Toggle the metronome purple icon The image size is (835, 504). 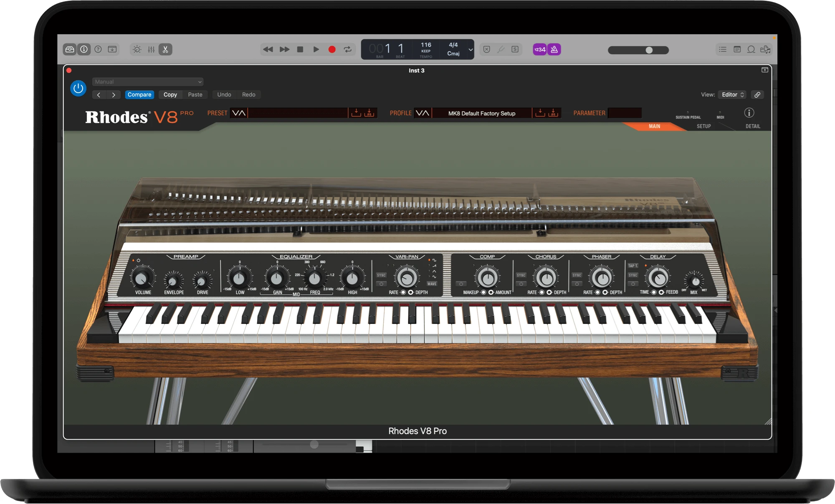pos(554,49)
